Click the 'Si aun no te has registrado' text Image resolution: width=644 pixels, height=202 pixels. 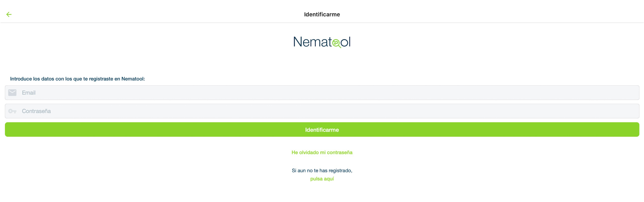coord(322,171)
